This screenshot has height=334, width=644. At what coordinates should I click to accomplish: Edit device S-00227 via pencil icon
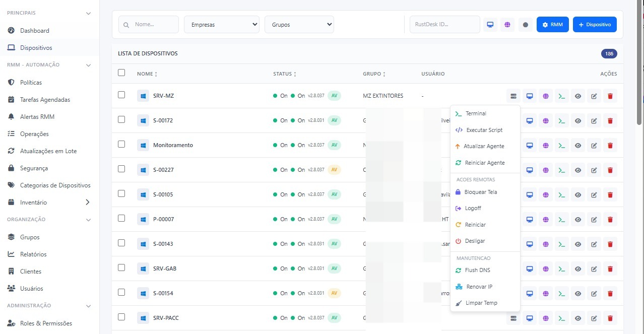click(594, 170)
